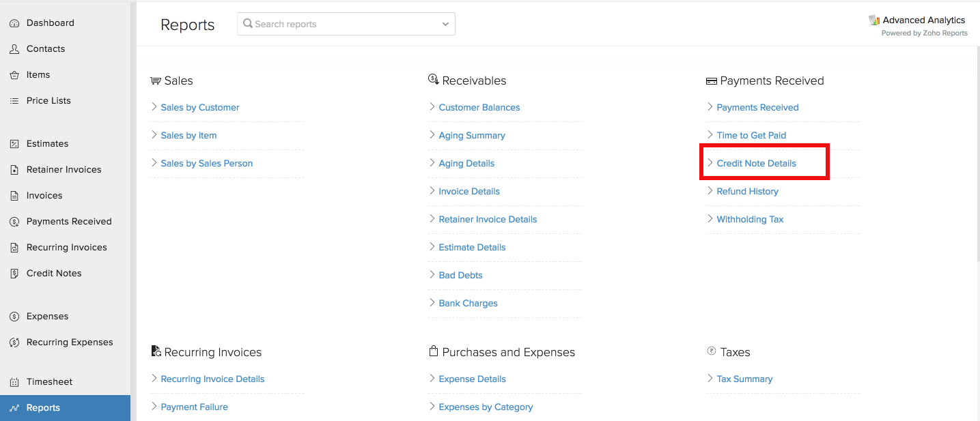The height and width of the screenshot is (421, 980).
Task: Open Retainer Invoice Details report
Action: (x=488, y=220)
